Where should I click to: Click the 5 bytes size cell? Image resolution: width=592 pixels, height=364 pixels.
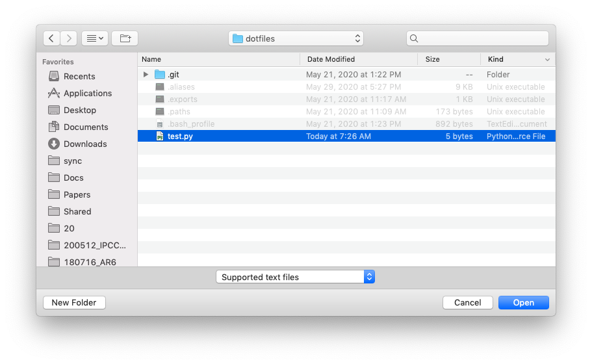[x=459, y=136]
